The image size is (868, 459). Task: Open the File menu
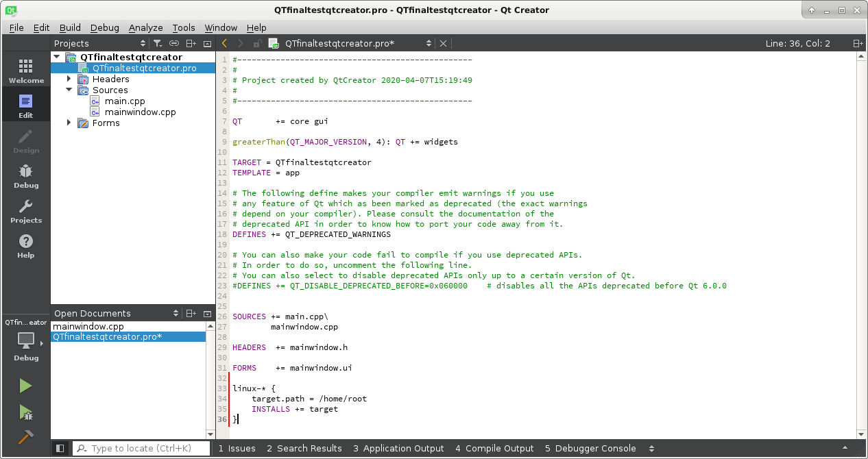click(x=16, y=27)
